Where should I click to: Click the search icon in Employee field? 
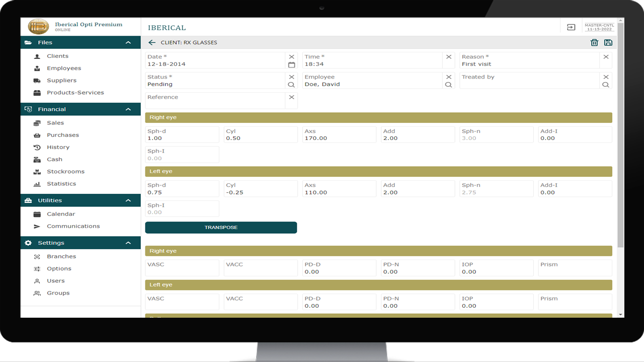click(x=448, y=85)
